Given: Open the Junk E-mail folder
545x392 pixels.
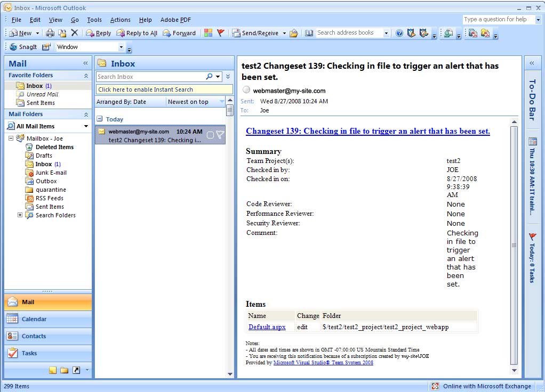Looking at the screenshot, I should click(51, 173).
